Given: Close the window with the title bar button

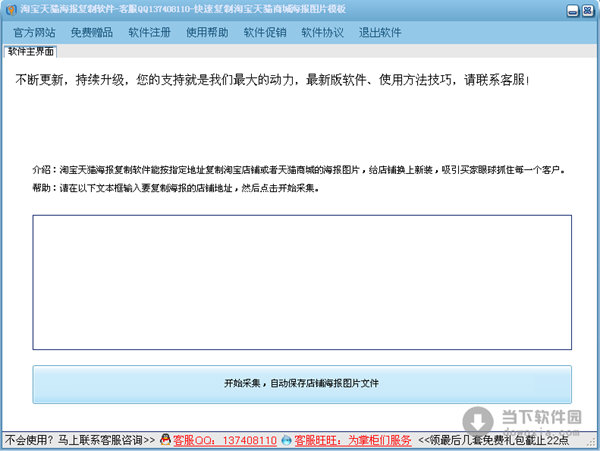Looking at the screenshot, I should coord(588,11).
